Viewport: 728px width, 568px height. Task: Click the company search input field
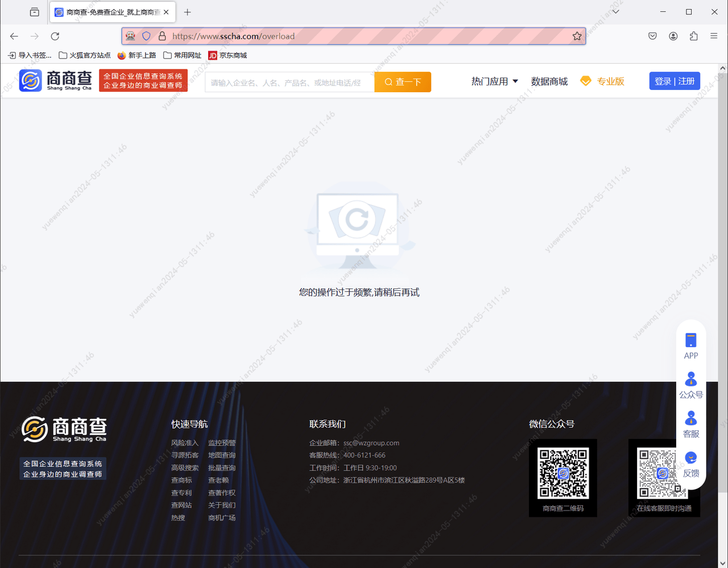coord(289,83)
